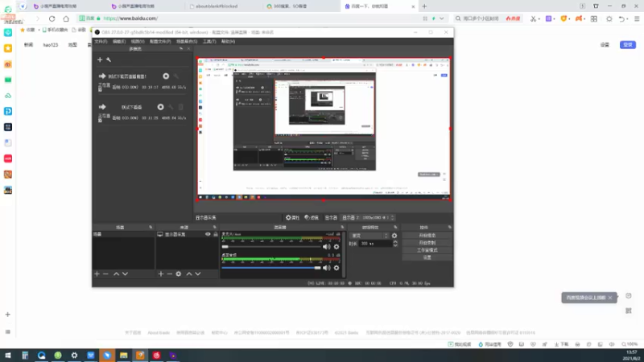Open the scene transition type dropdown

tap(369, 236)
